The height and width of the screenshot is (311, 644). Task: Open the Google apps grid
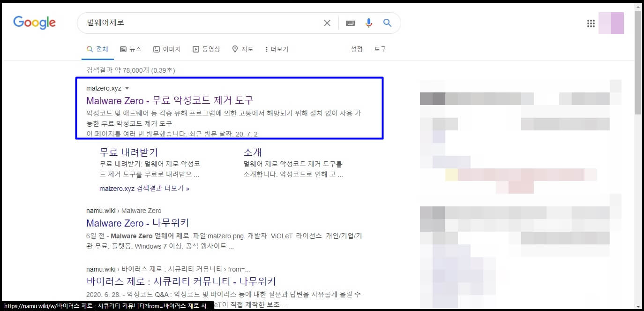coord(591,23)
